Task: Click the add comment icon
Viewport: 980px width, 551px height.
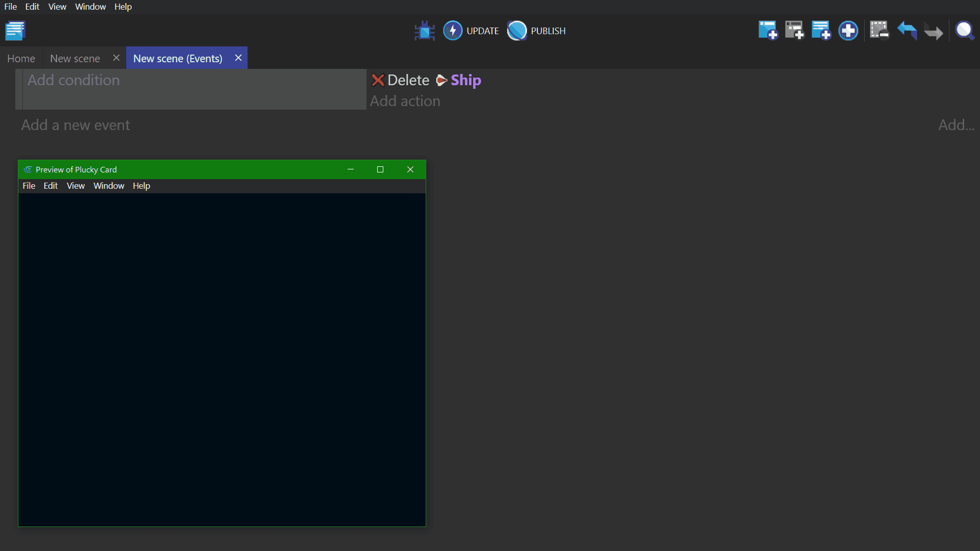Action: tap(821, 31)
